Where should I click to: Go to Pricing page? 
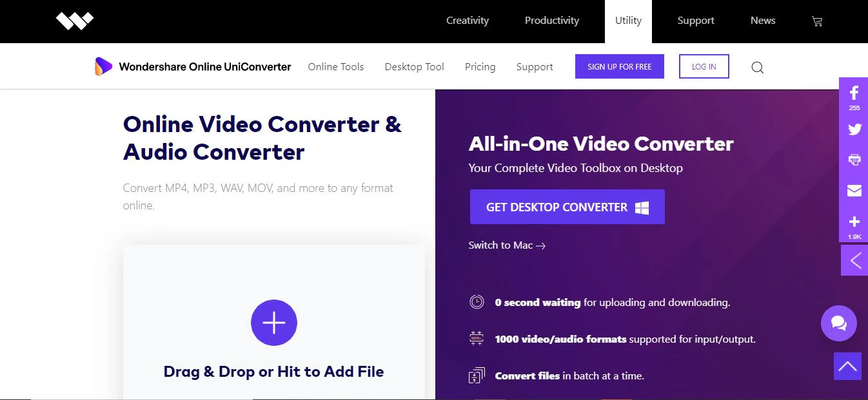pos(480,66)
